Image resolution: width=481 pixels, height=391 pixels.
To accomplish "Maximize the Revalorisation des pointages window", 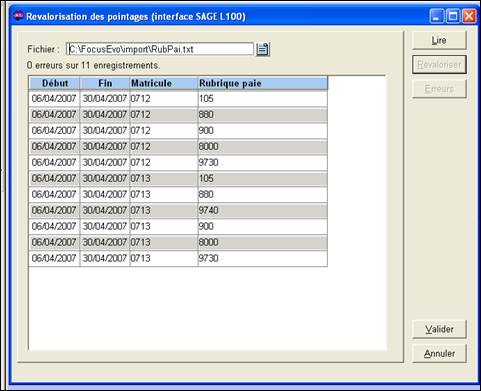I will [x=453, y=16].
